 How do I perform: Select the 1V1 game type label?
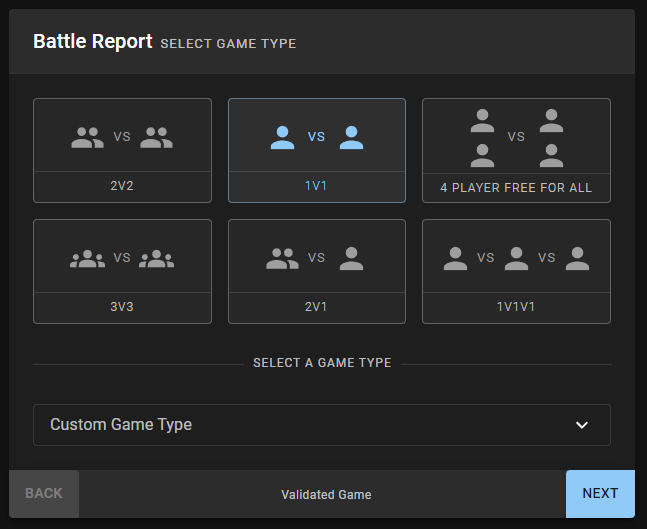[317, 187]
